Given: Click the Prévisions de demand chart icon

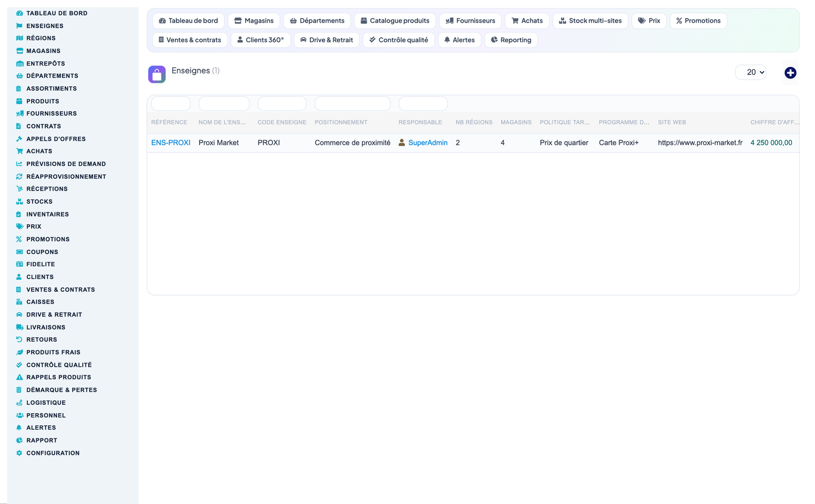Looking at the screenshot, I should click(x=19, y=164).
